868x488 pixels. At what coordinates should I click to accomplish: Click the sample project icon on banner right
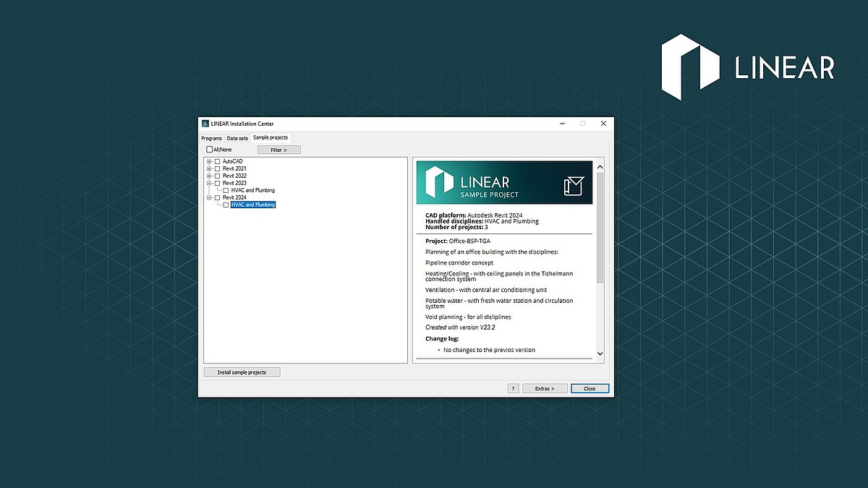point(573,187)
